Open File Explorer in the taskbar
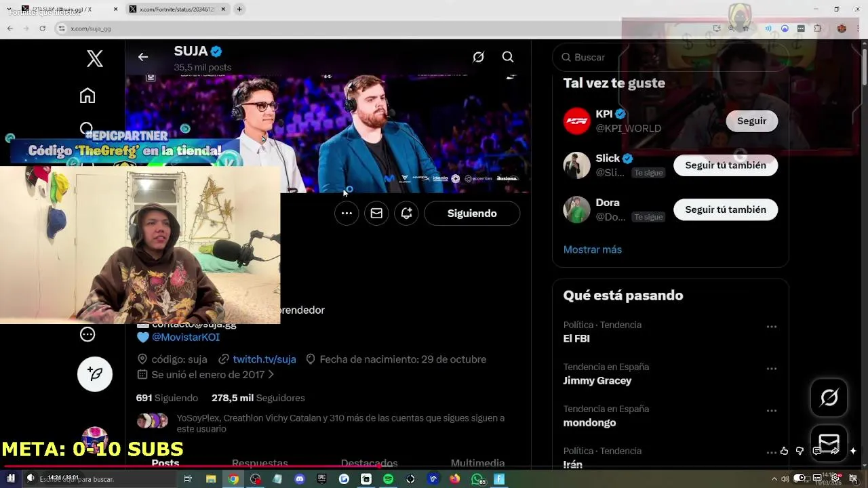868x488 pixels. (x=211, y=479)
